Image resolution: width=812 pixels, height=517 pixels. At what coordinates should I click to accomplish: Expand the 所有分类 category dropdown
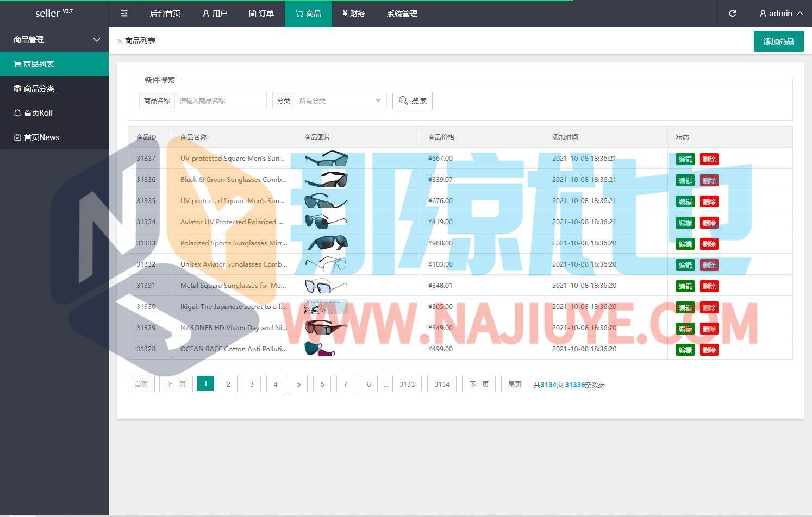click(340, 100)
